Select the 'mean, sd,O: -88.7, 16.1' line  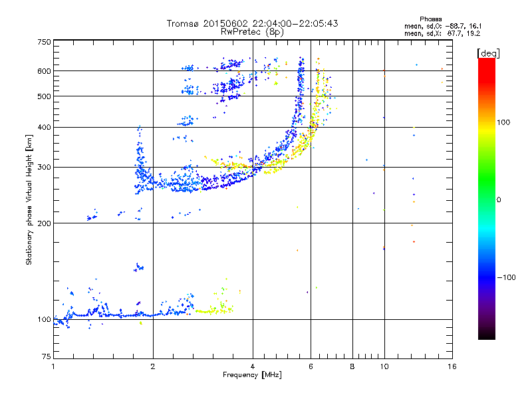(x=443, y=26)
